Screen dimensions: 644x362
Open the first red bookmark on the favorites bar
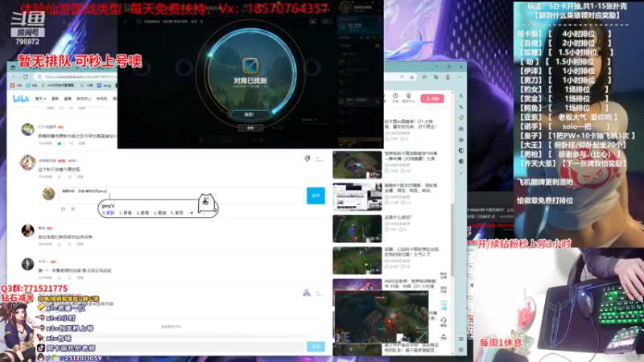[16, 86]
